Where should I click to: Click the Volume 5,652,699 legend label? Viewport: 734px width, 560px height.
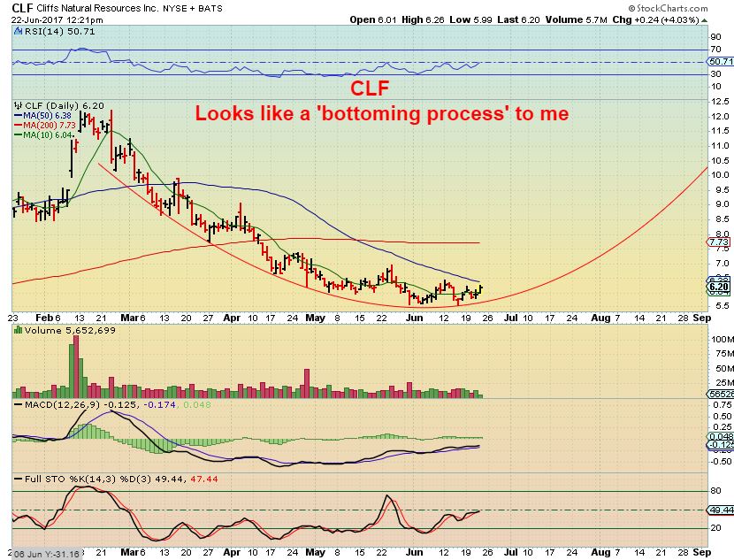70,330
